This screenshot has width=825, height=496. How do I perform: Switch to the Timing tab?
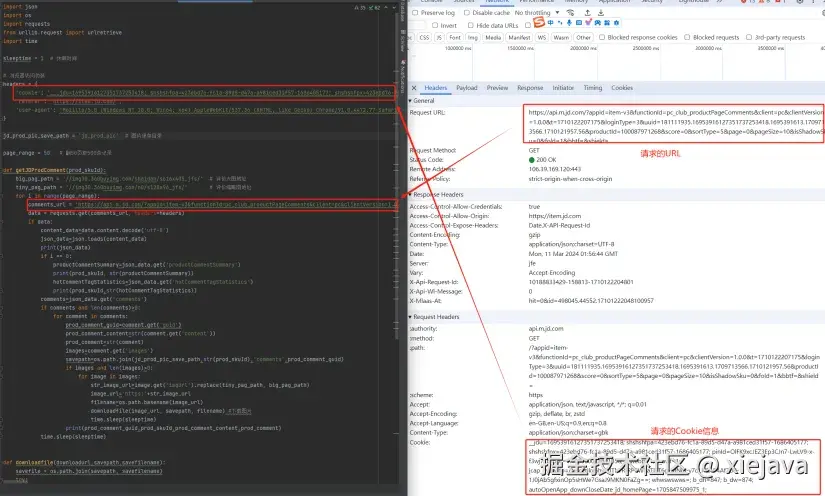click(x=592, y=88)
